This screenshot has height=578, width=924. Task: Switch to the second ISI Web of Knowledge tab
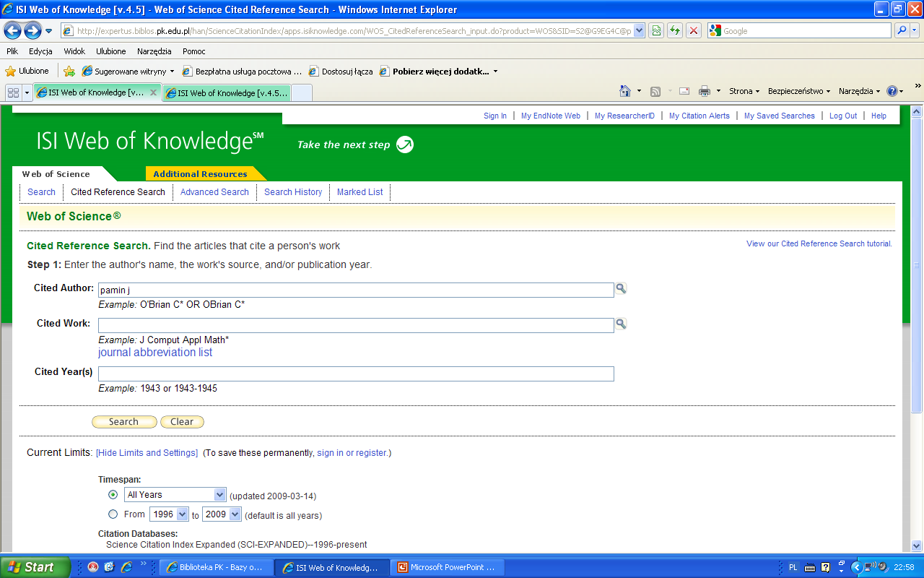(227, 92)
